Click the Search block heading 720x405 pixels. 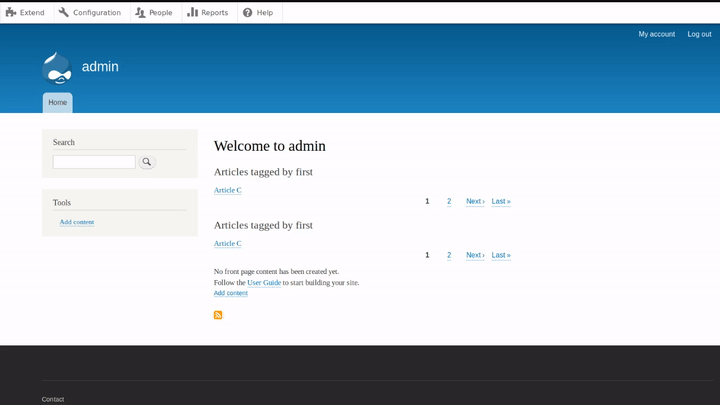(63, 142)
